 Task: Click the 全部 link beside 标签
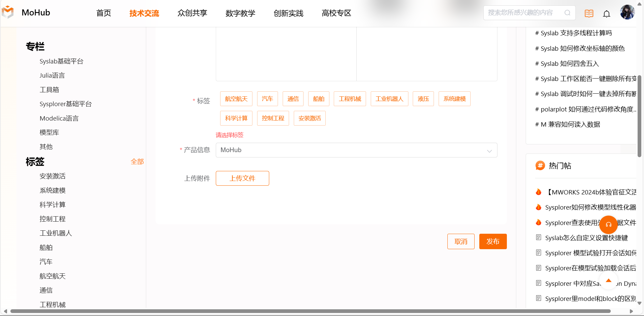click(x=137, y=162)
